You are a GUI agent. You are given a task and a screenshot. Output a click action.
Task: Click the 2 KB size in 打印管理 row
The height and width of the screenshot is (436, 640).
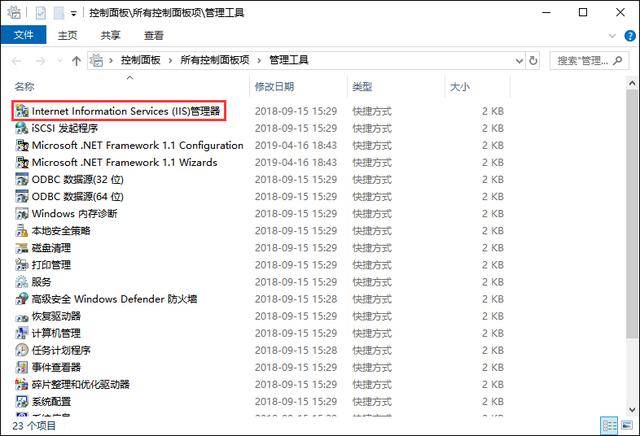tap(493, 265)
